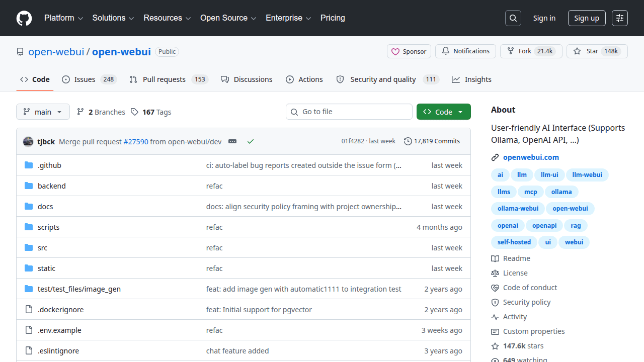
Task: Select the Code tab
Action: click(x=35, y=79)
